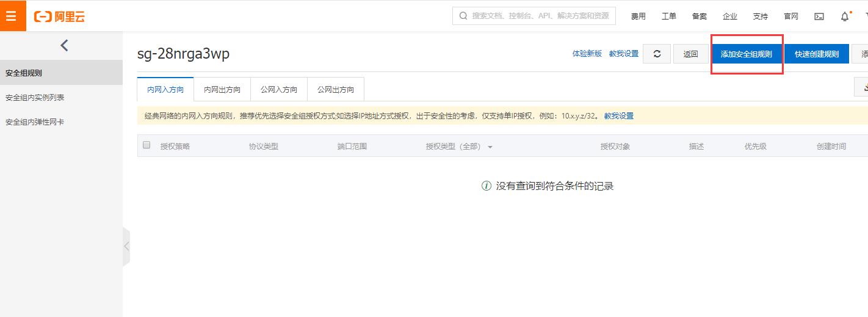This screenshot has height=317, width=868.
Task: Click the sg-28nrga3wp title text
Action: [184, 54]
